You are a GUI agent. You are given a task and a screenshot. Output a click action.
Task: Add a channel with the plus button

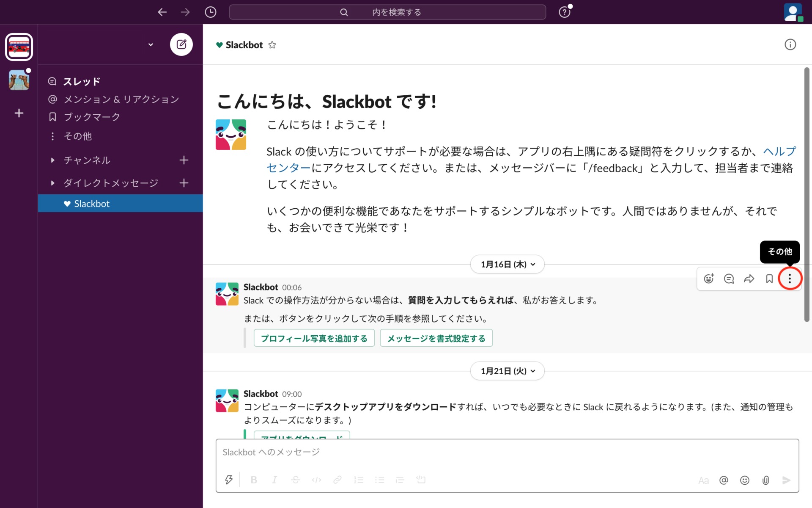[184, 160]
